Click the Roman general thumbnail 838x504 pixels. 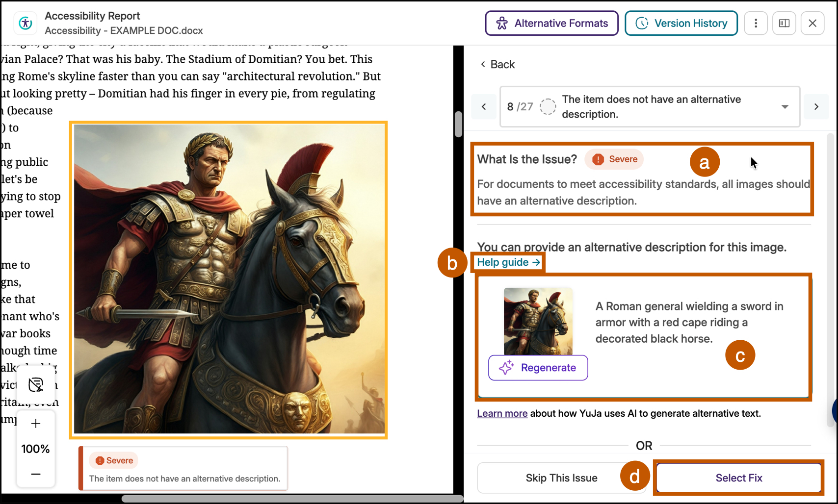(x=538, y=321)
